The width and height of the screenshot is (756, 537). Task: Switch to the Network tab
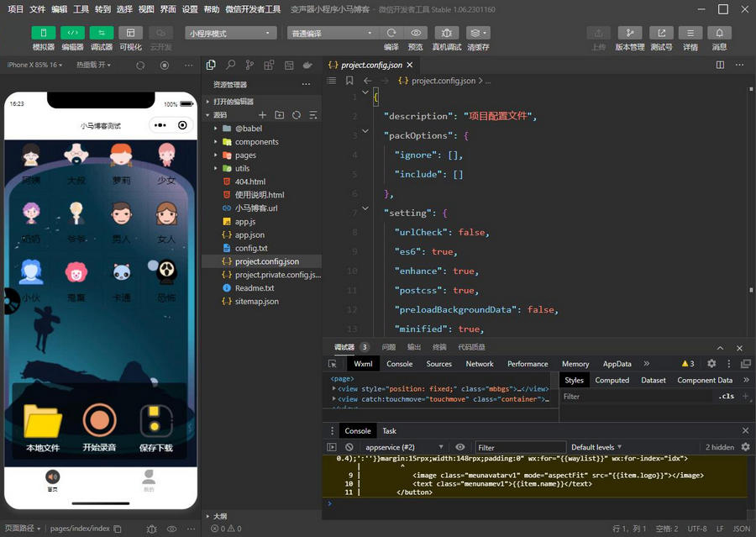point(480,364)
